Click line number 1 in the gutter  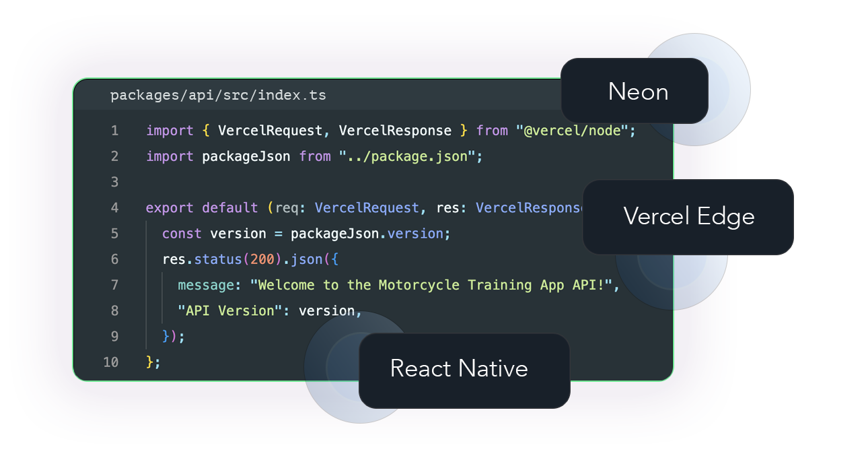[114, 131]
